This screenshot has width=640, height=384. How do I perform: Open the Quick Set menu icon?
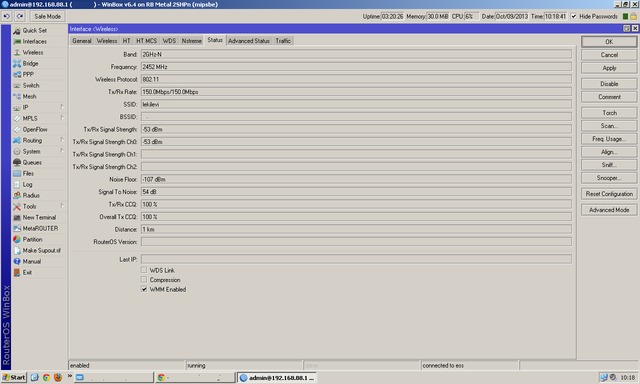pos(17,31)
